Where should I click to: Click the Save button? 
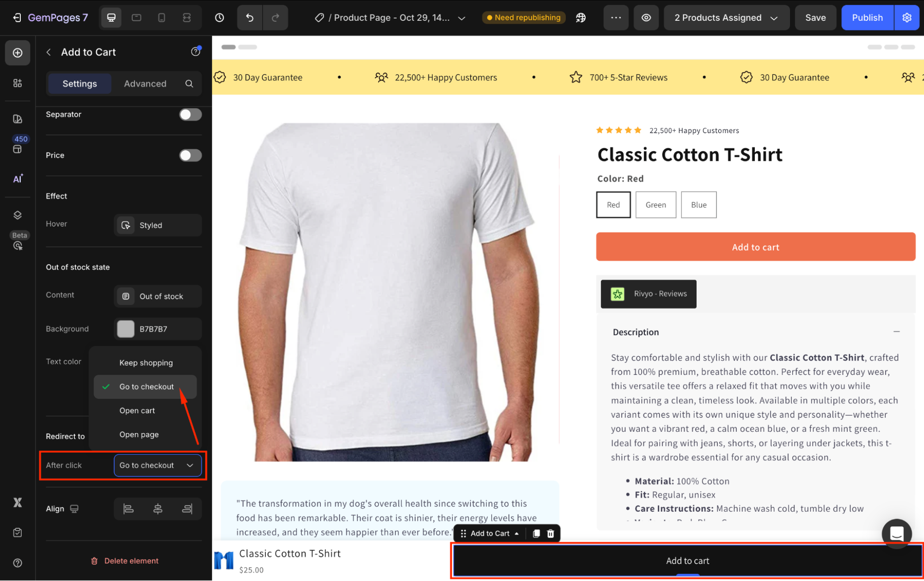815,18
